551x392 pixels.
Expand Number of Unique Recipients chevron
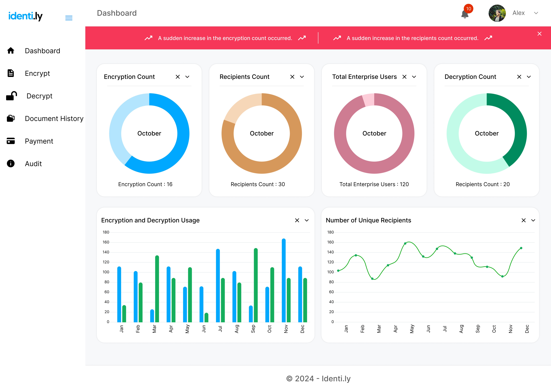point(533,220)
